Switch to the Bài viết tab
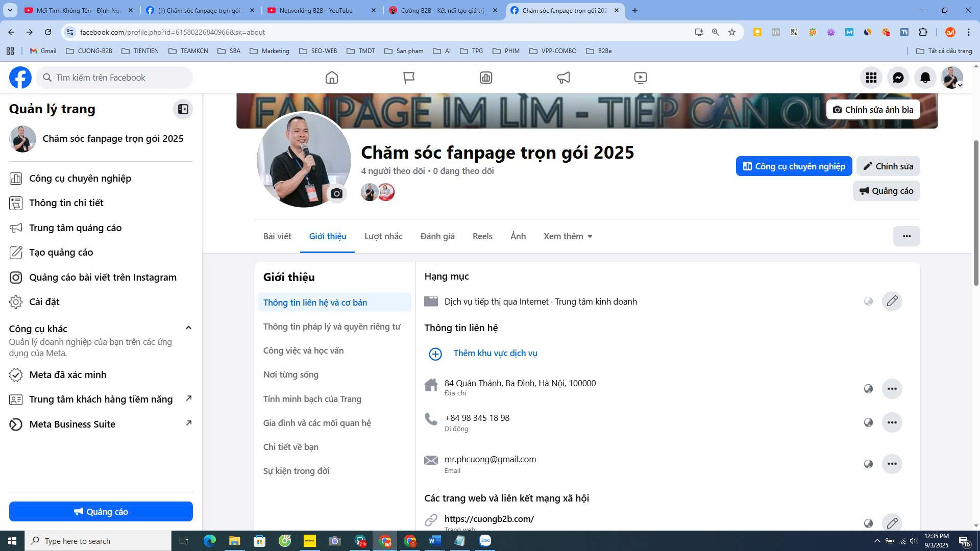 [x=277, y=236]
